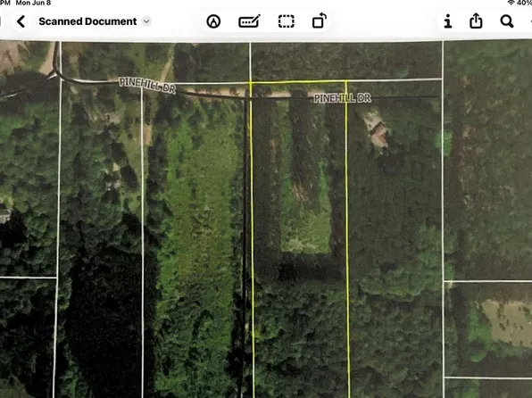Image resolution: width=532 pixels, height=398 pixels.
Task: Activate the dashed rectangular selection tool
Action: click(x=286, y=21)
